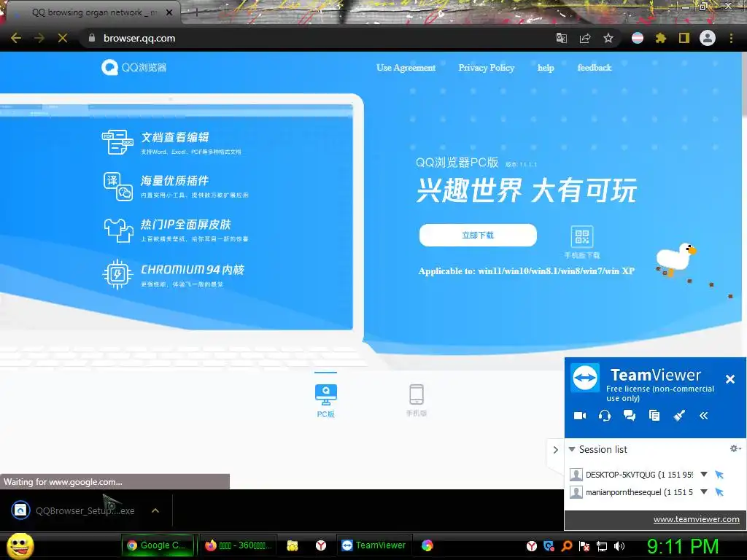Open www.teamviewer.com link

(x=696, y=519)
